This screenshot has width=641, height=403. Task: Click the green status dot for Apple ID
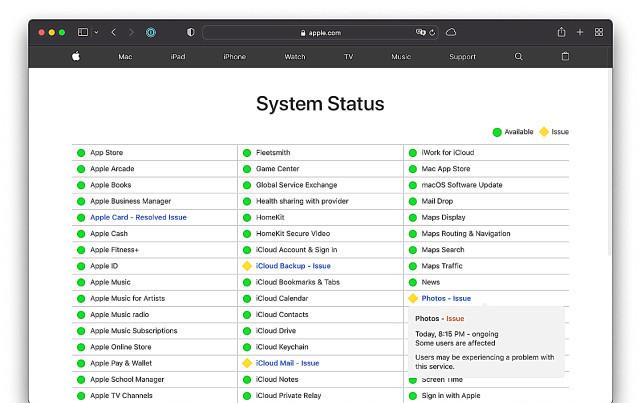click(81, 266)
